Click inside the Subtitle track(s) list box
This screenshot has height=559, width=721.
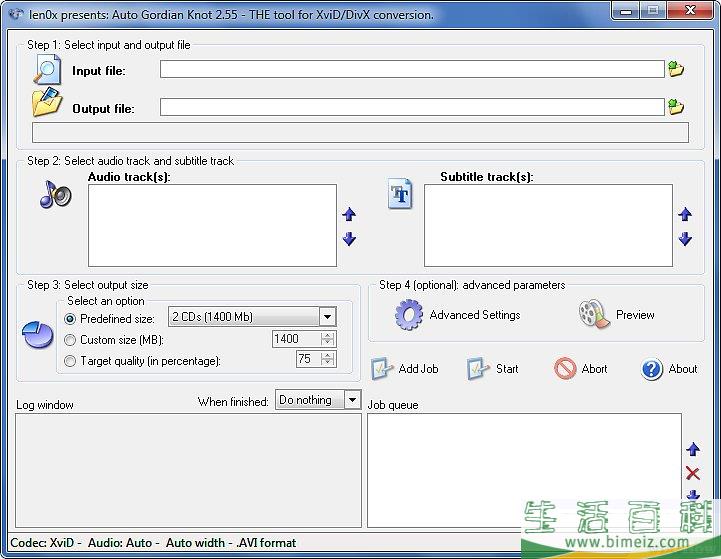pos(548,225)
